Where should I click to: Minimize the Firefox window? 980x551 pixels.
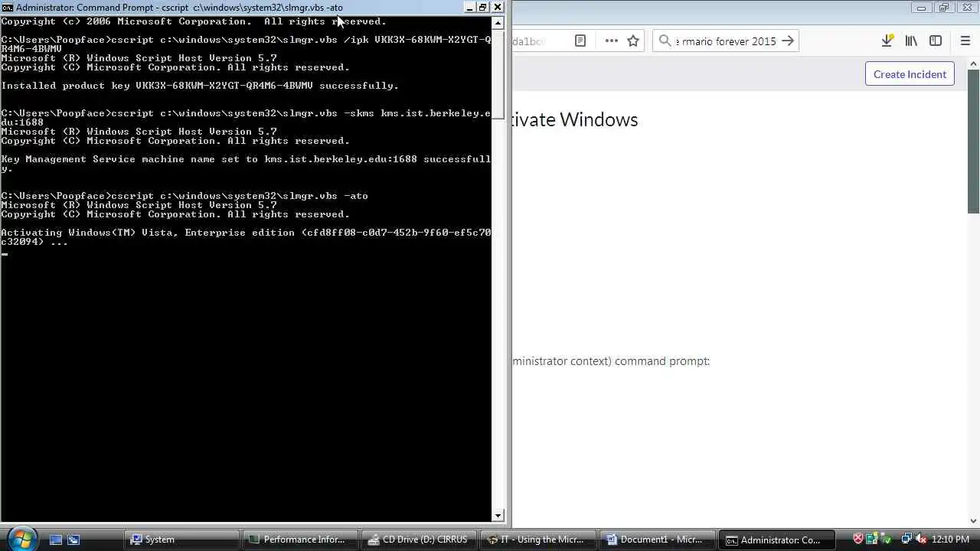click(921, 8)
